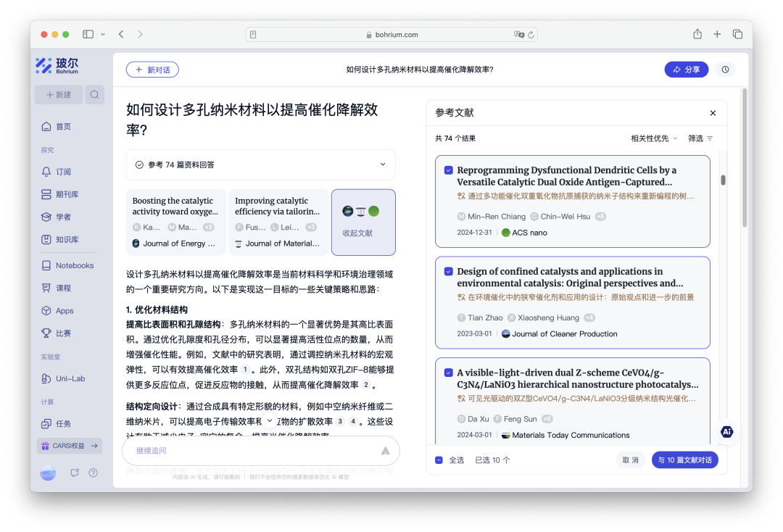783x532 pixels.
Task: Expand the +4 authors badge of Tian Zhao paper
Action: tap(589, 318)
